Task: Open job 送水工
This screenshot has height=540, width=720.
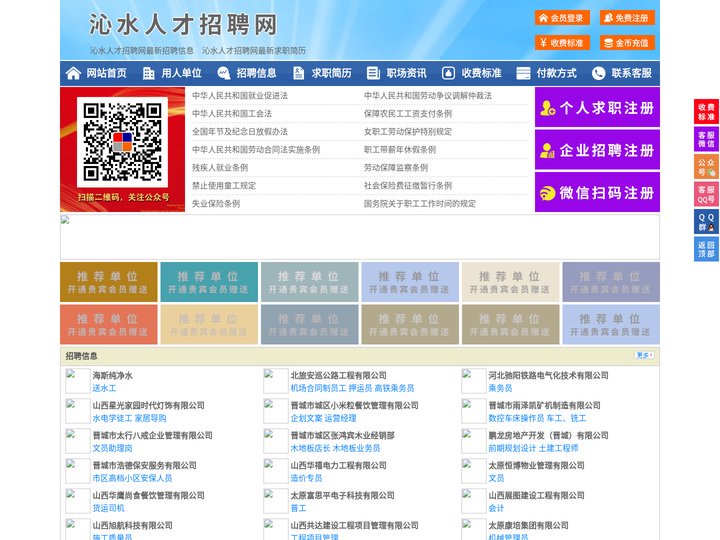Action: [x=104, y=388]
